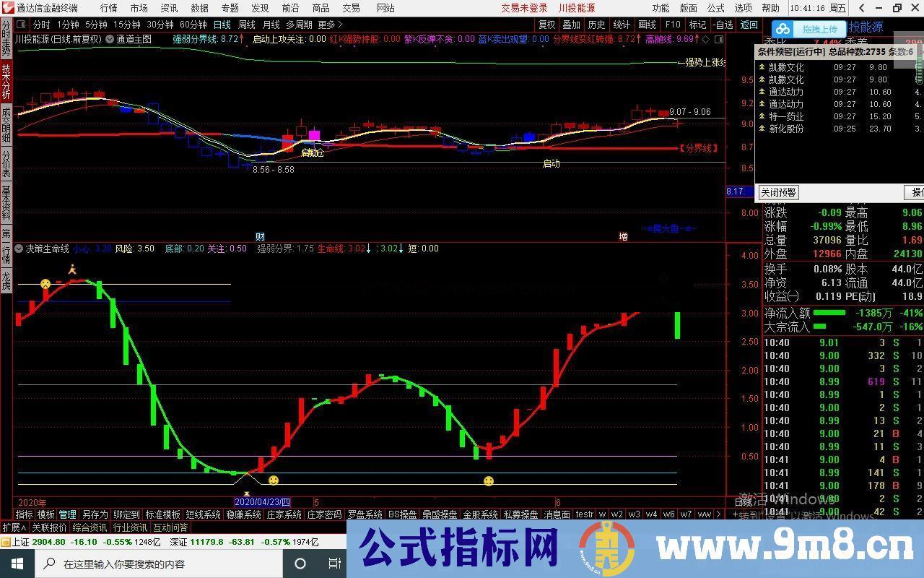Open the 功能 menu
This screenshot has width=924, height=578.
[x=659, y=8]
